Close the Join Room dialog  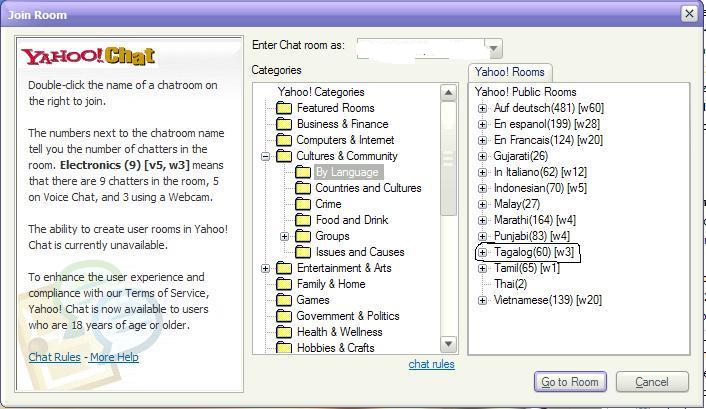pyautogui.click(x=689, y=14)
